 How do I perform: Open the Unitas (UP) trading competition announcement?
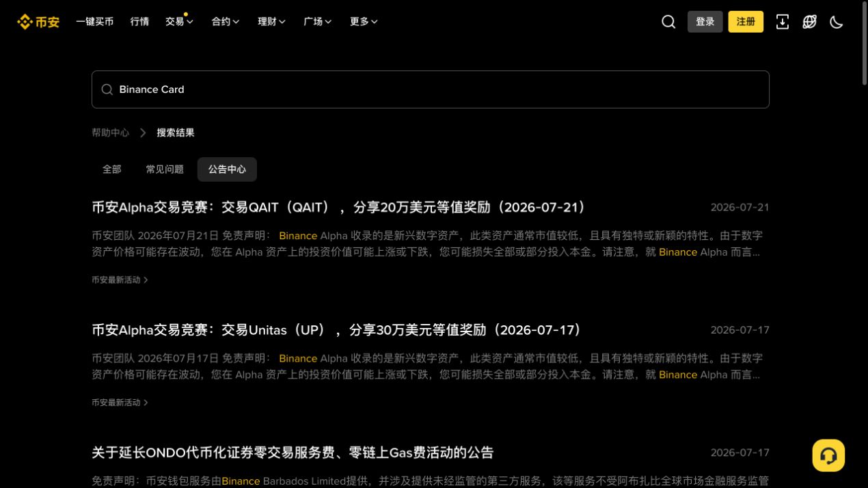tap(338, 330)
